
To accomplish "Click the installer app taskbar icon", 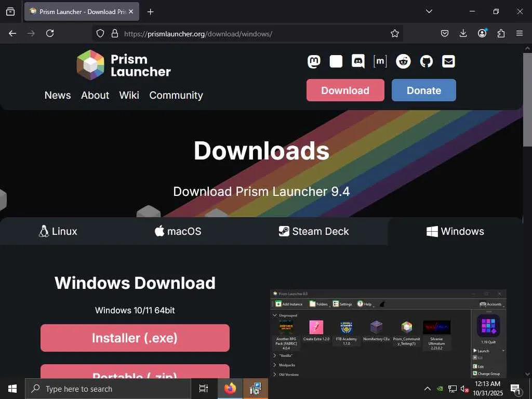I will tap(256, 389).
